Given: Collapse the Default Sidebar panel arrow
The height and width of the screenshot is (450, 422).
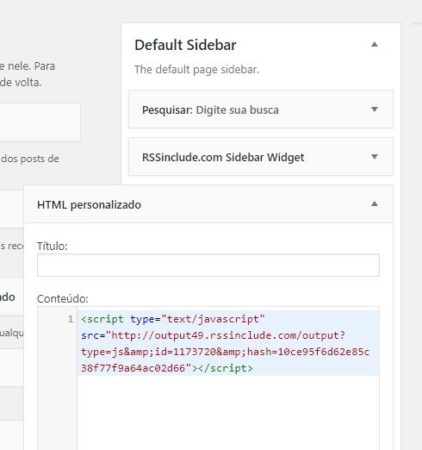Looking at the screenshot, I should [374, 45].
